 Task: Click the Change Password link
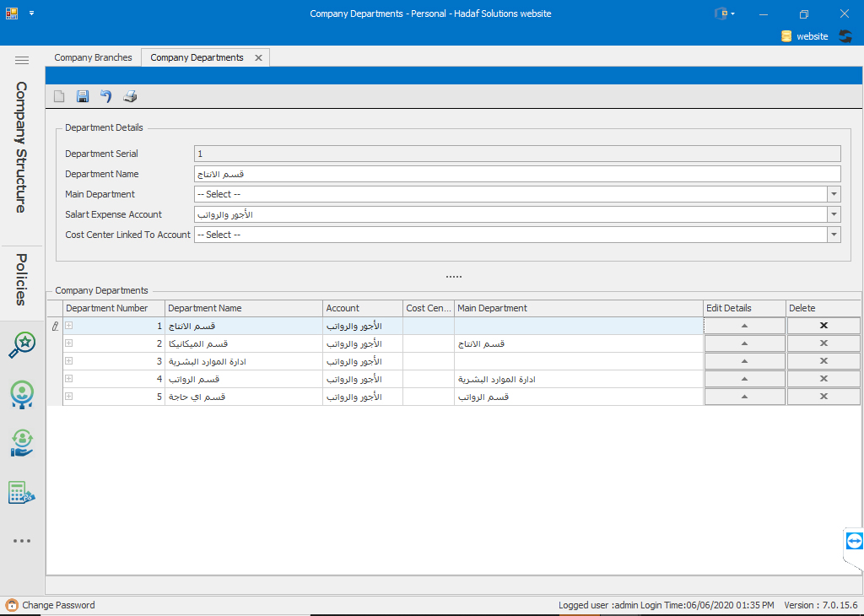pos(57,605)
